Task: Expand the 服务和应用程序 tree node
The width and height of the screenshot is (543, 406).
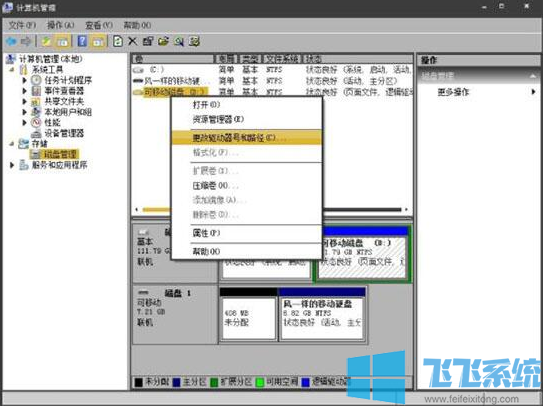Action: (12, 165)
